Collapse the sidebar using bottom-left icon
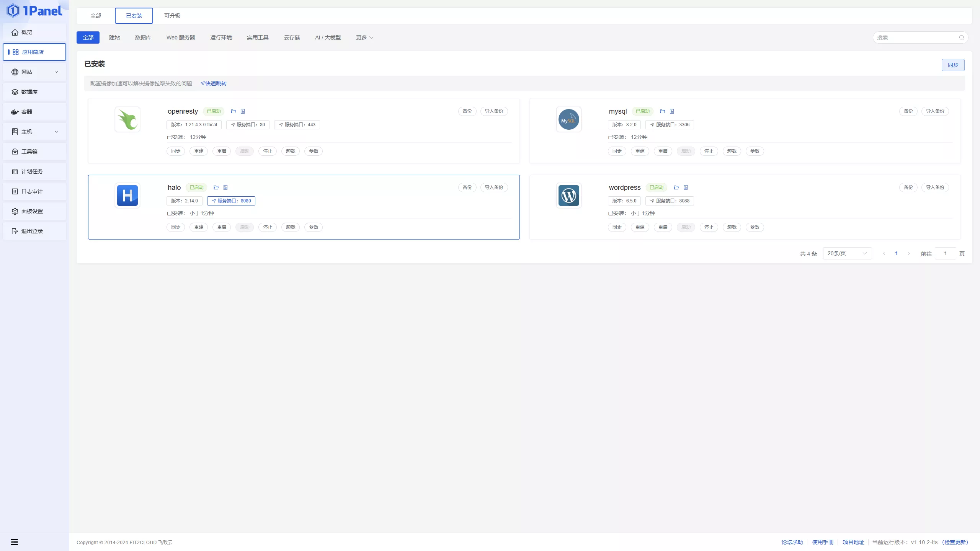Image resolution: width=980 pixels, height=551 pixels. [15, 542]
